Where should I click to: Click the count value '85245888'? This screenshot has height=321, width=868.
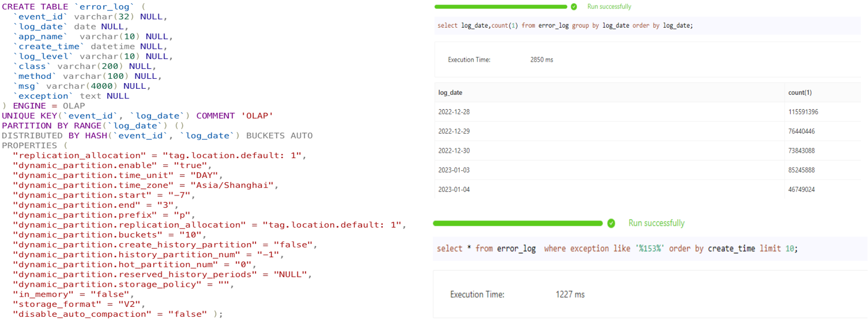801,170
